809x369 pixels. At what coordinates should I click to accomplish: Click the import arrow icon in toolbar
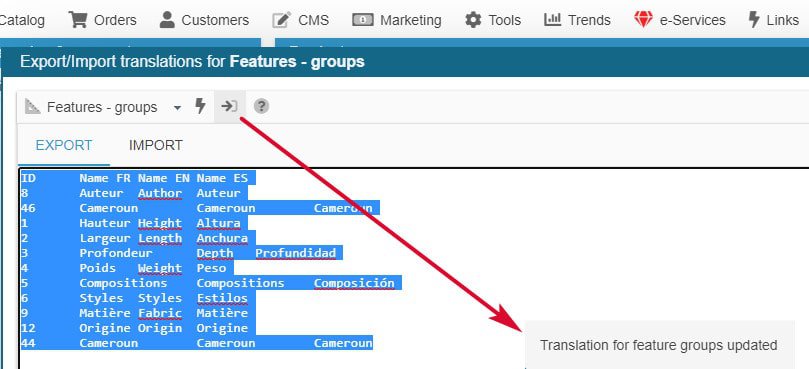tap(230, 106)
